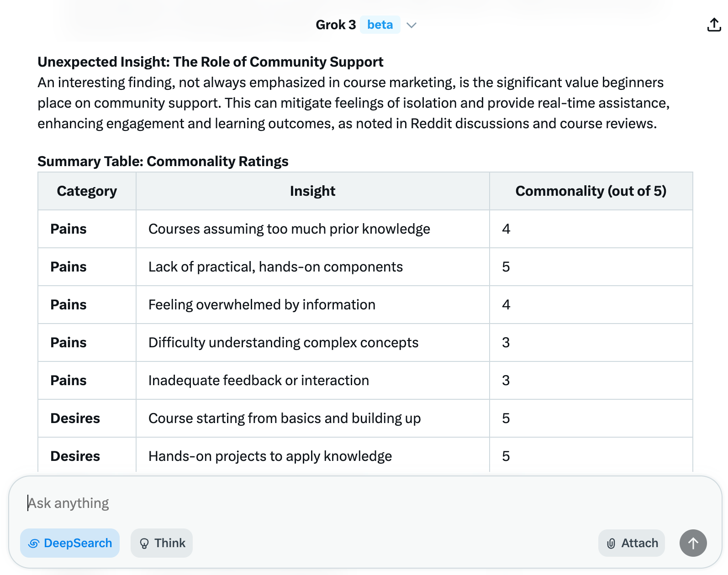Click the Summary Table: Commonality Ratings heading
Image resolution: width=728 pixels, height=575 pixels.
pos(163,161)
